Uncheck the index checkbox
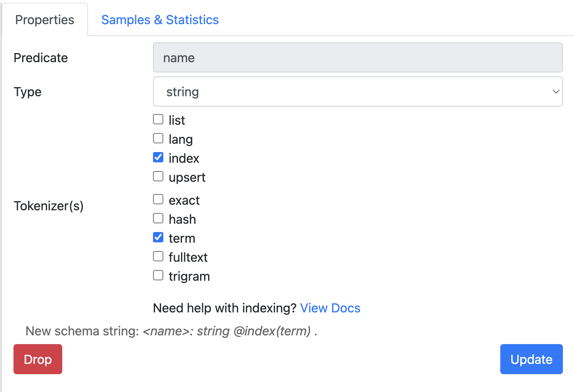Viewport: 574px width, 392px height. click(158, 157)
